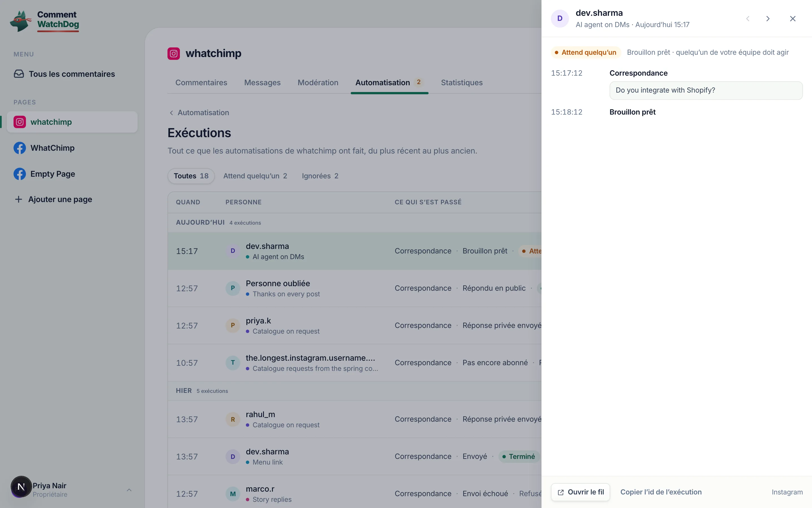Click 'Thanks on every post' automation name
Image resolution: width=812 pixels, height=508 pixels.
[286, 294]
